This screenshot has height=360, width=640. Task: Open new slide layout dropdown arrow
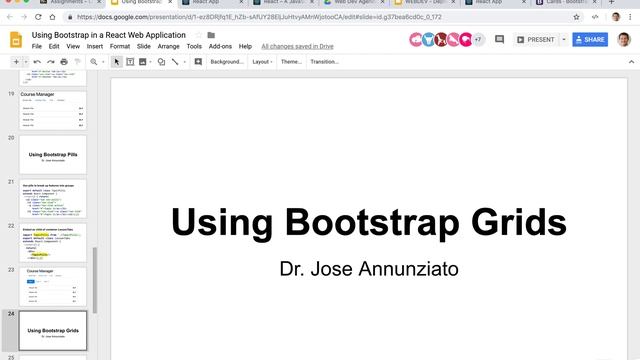point(26,62)
